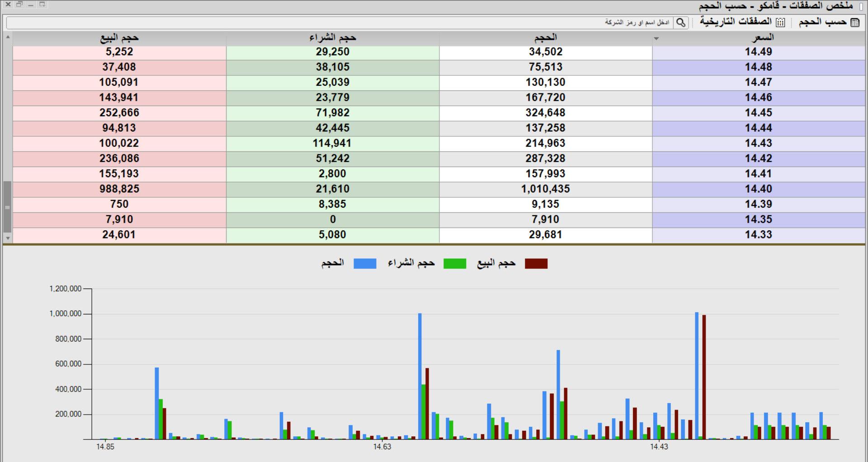
Task: Open the الصفقات التاريخية view
Action: point(736,22)
